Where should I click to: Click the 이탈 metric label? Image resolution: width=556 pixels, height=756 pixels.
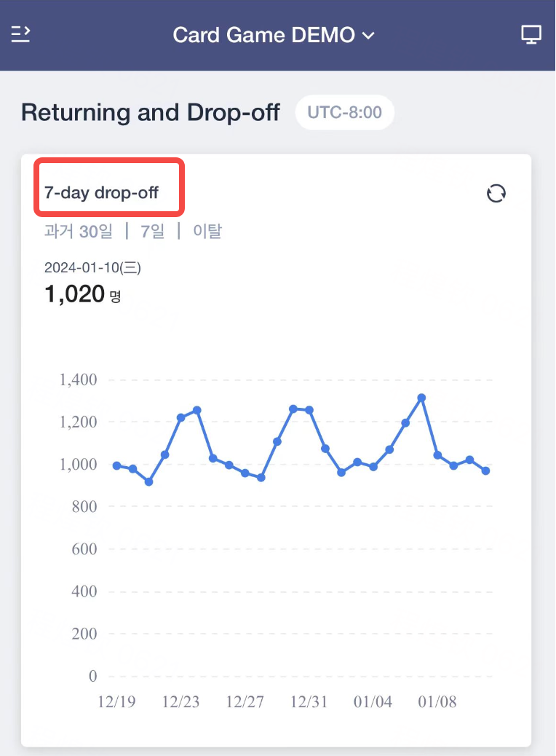[207, 231]
